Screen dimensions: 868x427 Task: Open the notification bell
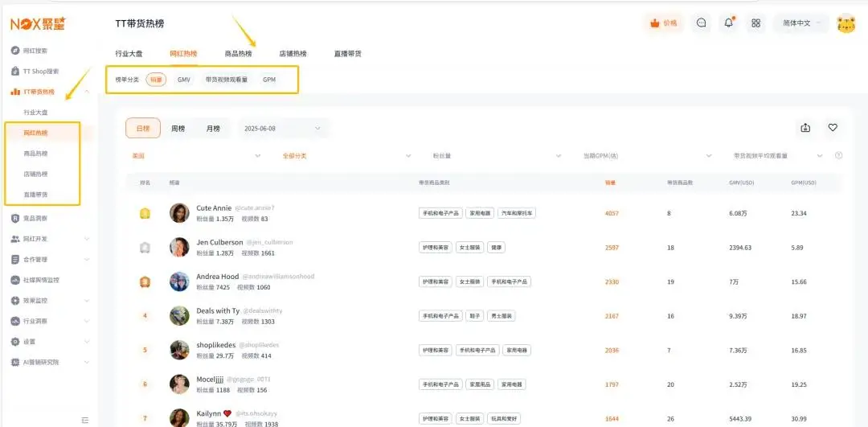(729, 23)
